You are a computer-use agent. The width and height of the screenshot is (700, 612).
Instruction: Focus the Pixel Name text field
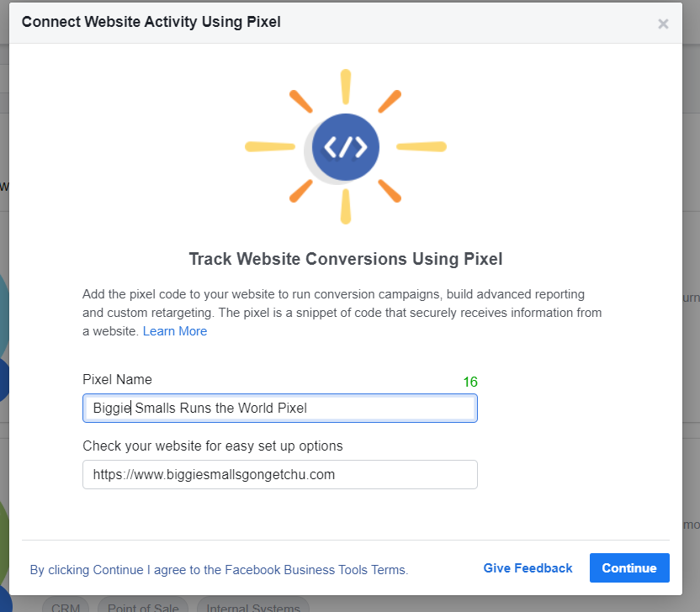coord(280,409)
